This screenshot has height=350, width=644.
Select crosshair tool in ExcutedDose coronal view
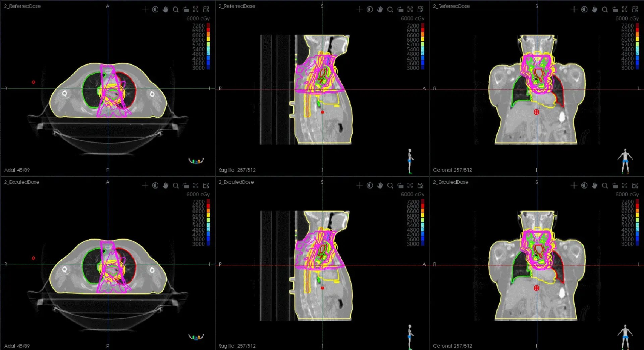coord(574,185)
